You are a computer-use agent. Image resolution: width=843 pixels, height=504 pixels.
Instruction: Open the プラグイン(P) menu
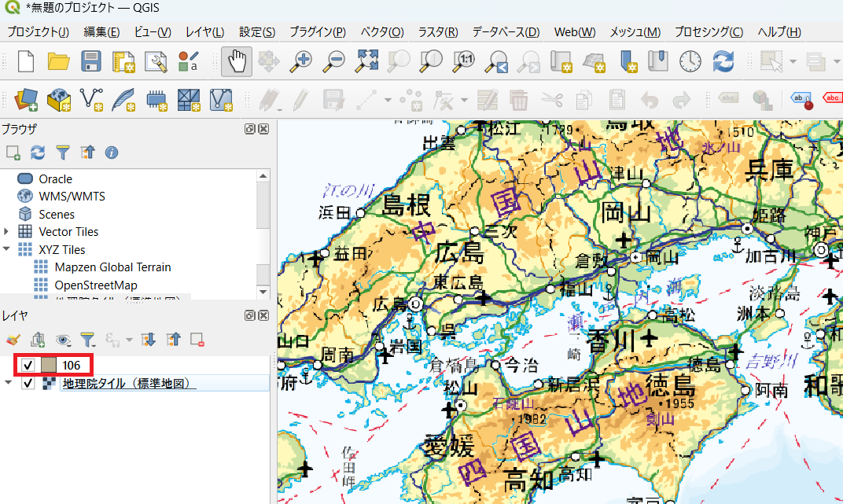tap(317, 32)
